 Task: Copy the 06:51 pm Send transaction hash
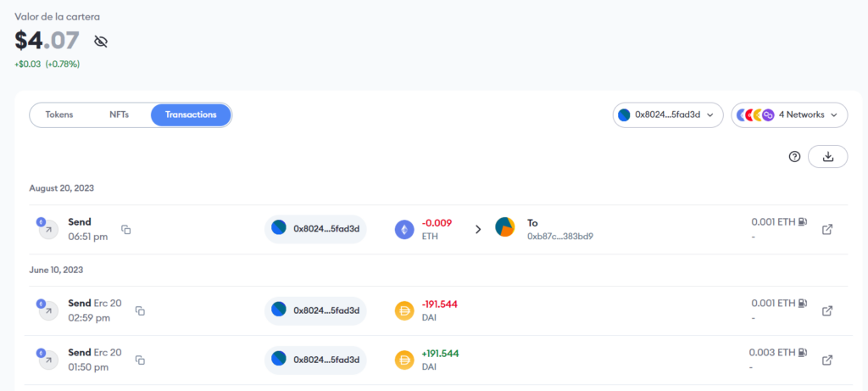[x=126, y=229]
